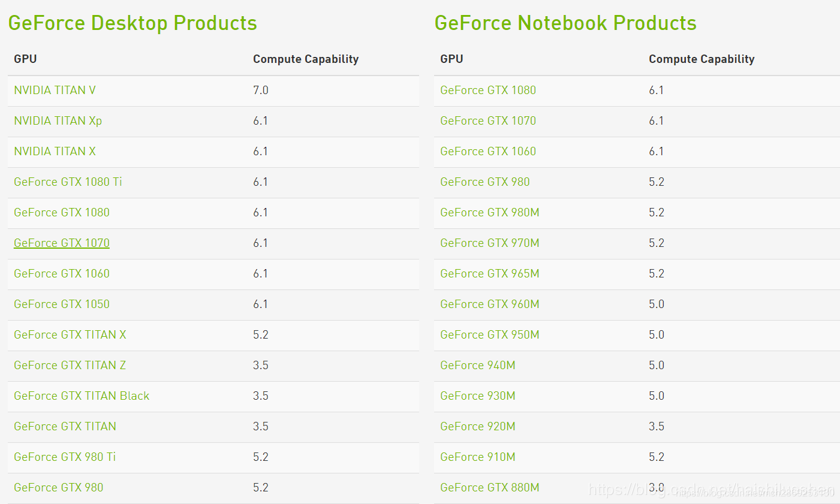This screenshot has width=840, height=504.
Task: Open the GeForce 920M link
Action: pos(478,427)
